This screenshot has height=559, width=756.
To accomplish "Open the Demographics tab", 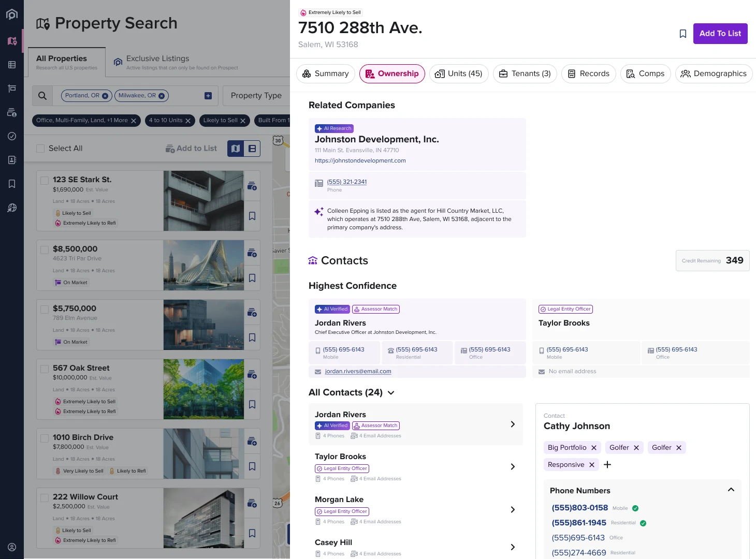I will point(714,73).
